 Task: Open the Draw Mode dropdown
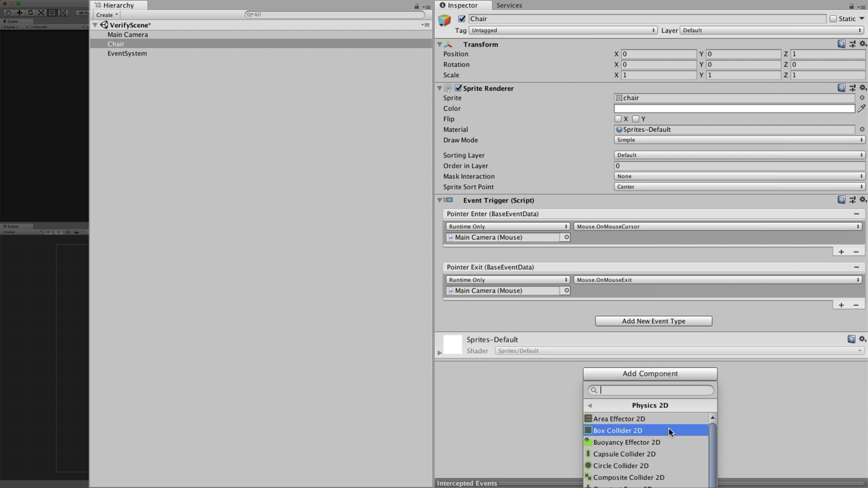(739, 140)
